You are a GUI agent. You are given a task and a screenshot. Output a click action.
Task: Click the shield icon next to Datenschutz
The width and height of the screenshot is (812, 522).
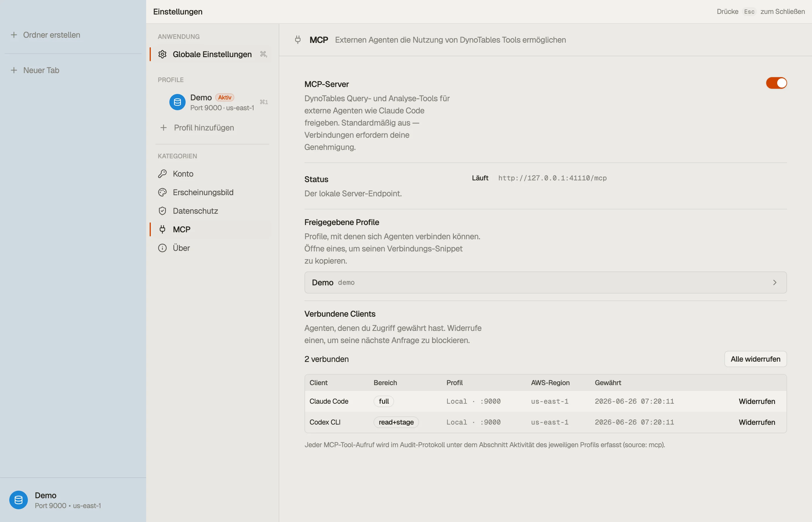(x=162, y=211)
